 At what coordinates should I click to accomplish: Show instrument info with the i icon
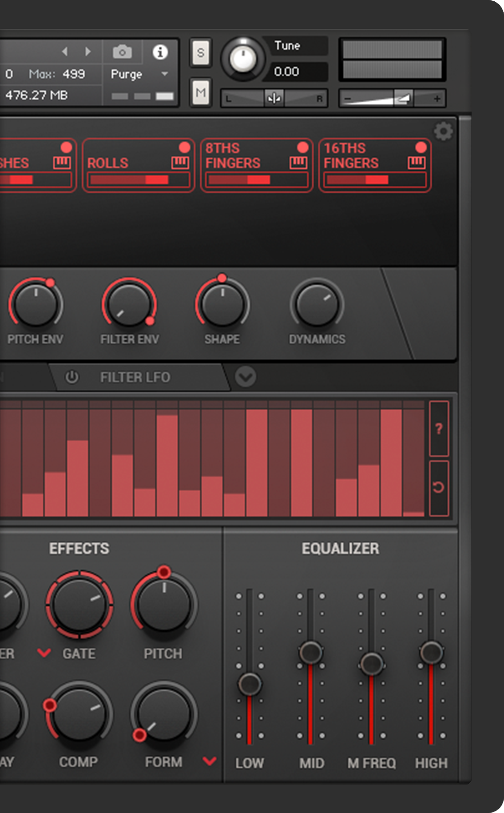click(160, 52)
